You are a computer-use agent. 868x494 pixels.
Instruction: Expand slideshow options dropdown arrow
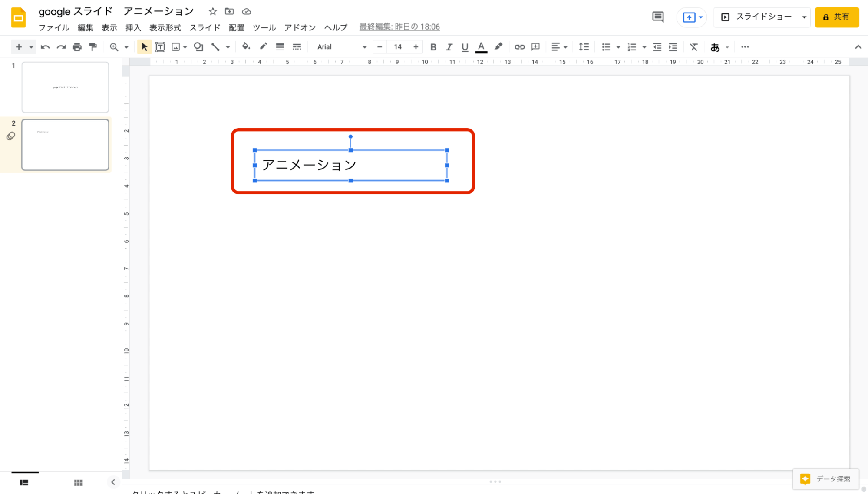tap(805, 17)
